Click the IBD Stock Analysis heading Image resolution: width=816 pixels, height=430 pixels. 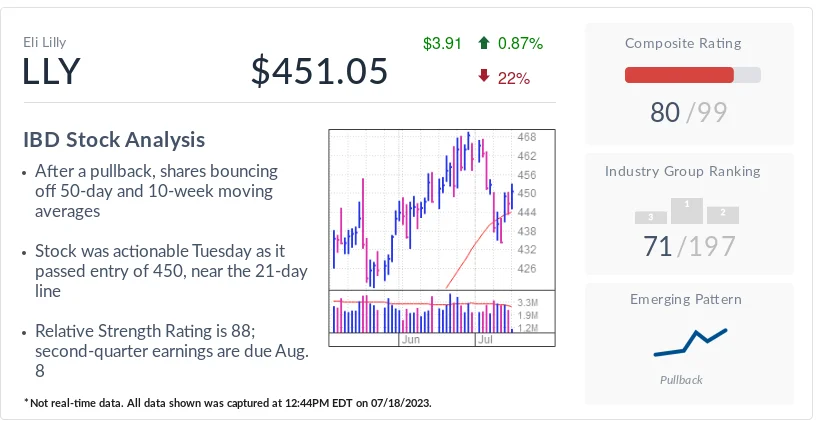(x=114, y=139)
